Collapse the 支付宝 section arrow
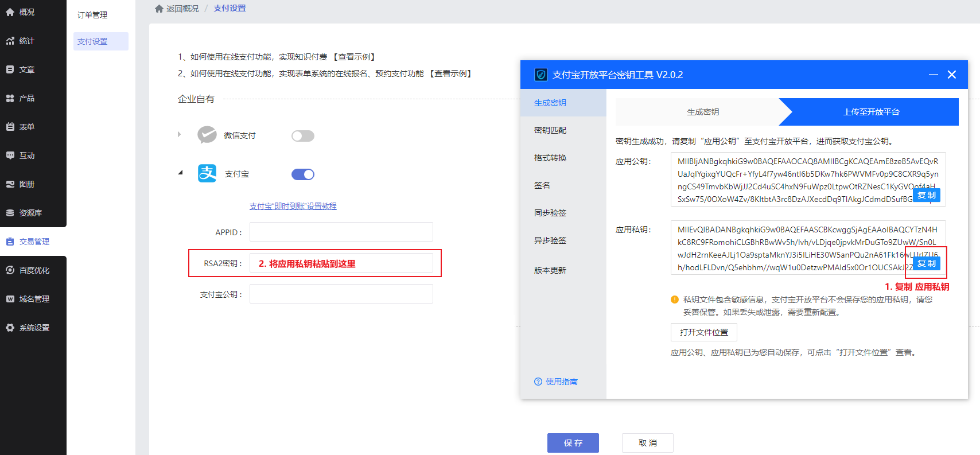980x455 pixels. [180, 172]
